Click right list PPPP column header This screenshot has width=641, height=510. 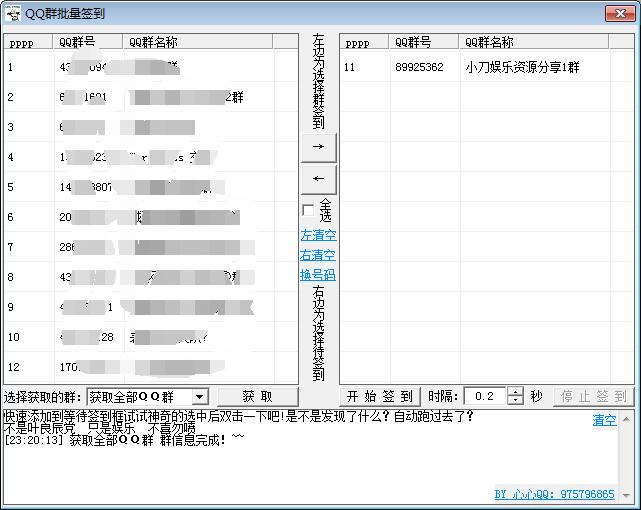click(x=364, y=42)
